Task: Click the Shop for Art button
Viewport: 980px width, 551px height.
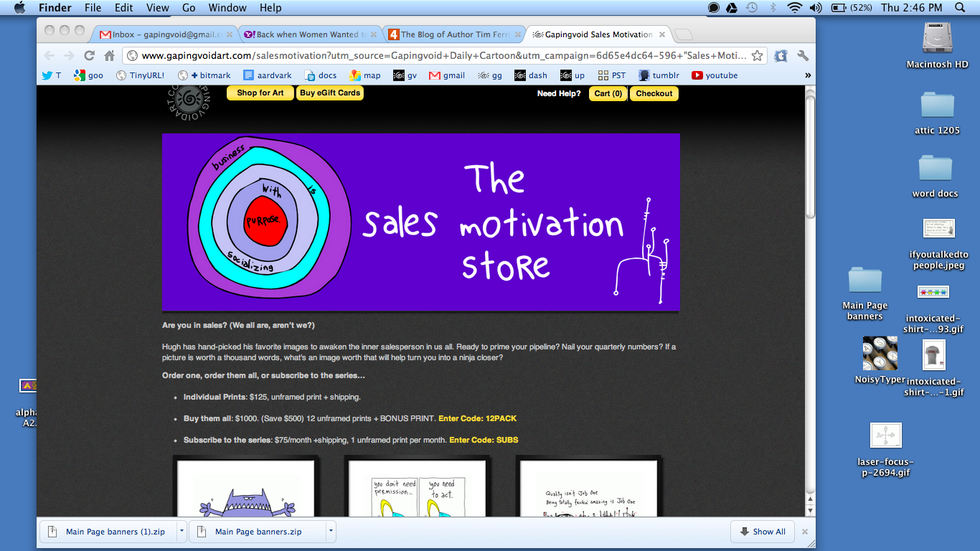Action: tap(260, 93)
